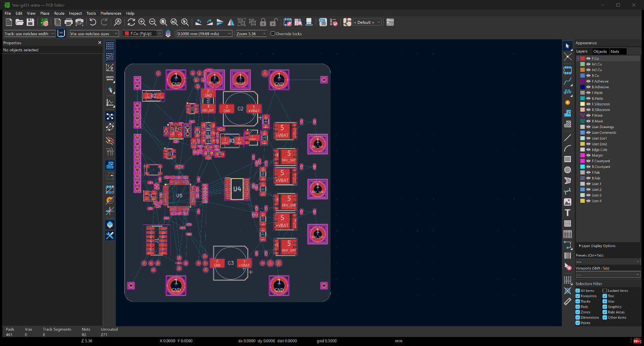The image size is (644, 346).
Task: Click the Refresh view icon
Action: (x=131, y=22)
